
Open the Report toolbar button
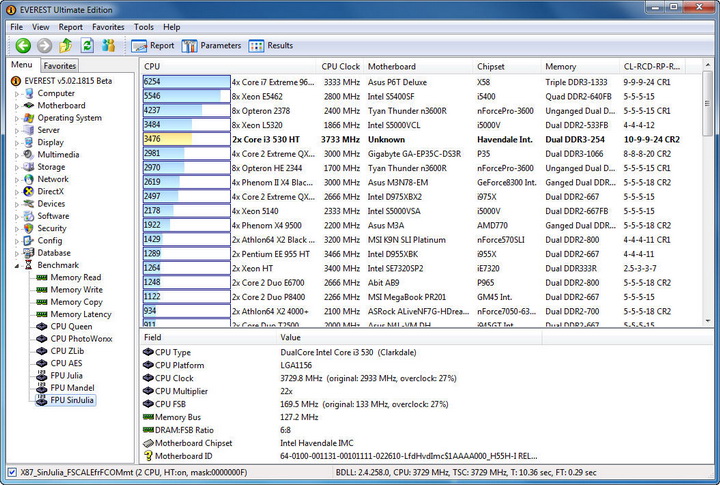[152, 45]
